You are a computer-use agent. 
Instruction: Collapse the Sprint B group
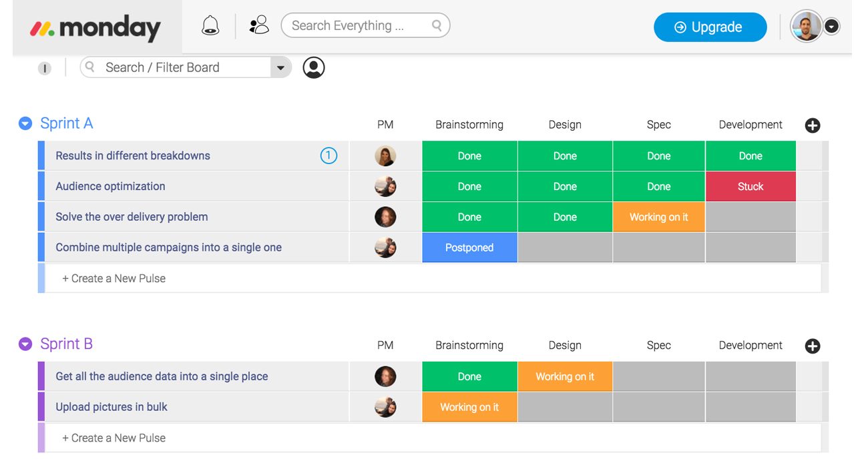point(25,344)
